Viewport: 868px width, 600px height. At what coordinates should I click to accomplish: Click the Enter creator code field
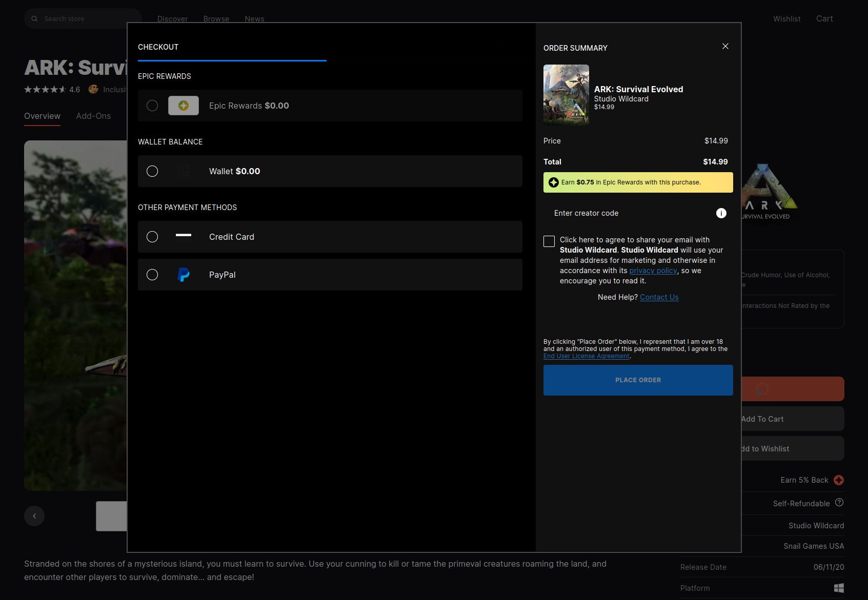[x=630, y=213]
